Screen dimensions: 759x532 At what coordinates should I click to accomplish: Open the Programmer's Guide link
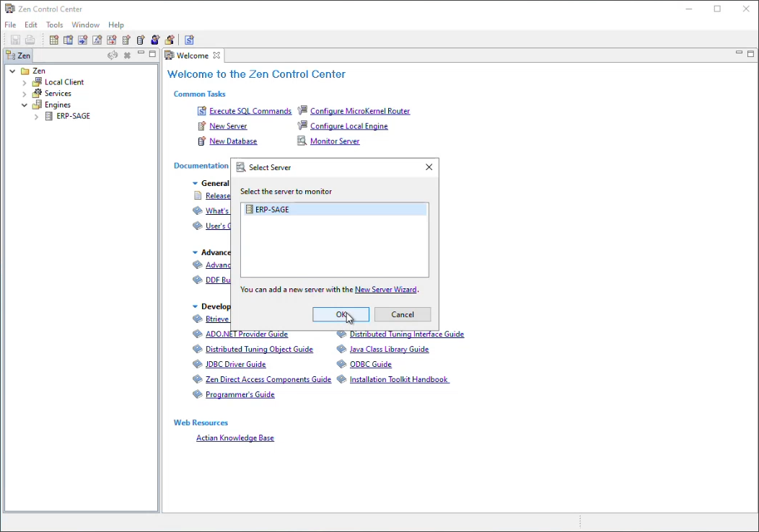click(240, 394)
